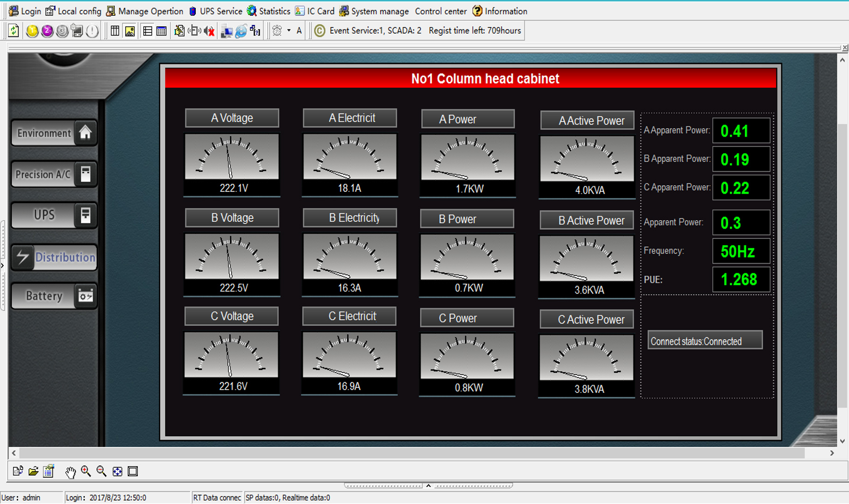Click the hand-writing notes toolbar icon

179,31
